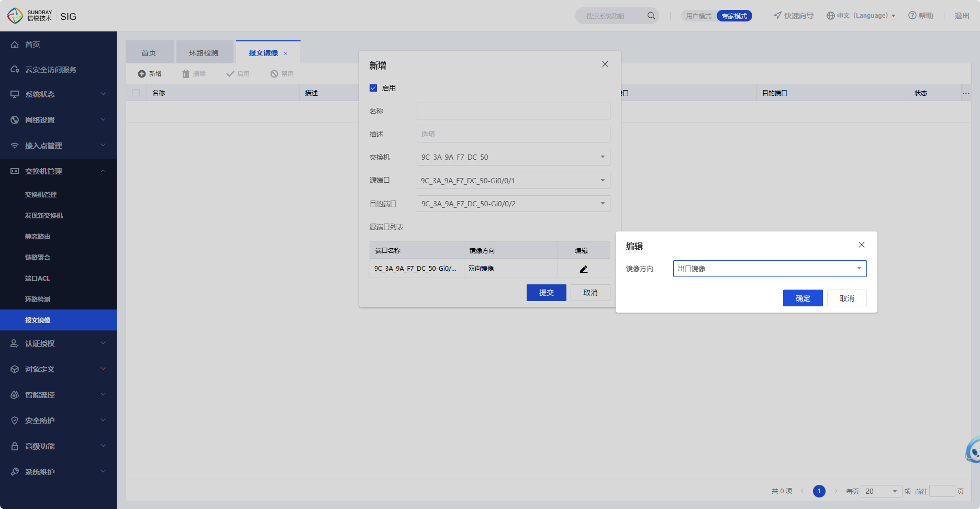Open cloud security access service icon
The width and height of the screenshot is (980, 509).
coord(15,70)
